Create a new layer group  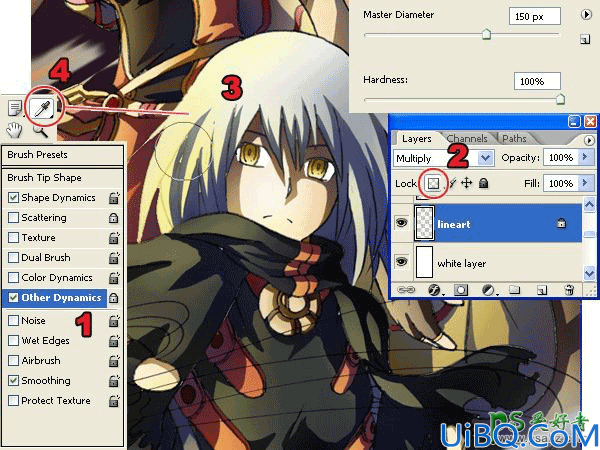pos(514,290)
